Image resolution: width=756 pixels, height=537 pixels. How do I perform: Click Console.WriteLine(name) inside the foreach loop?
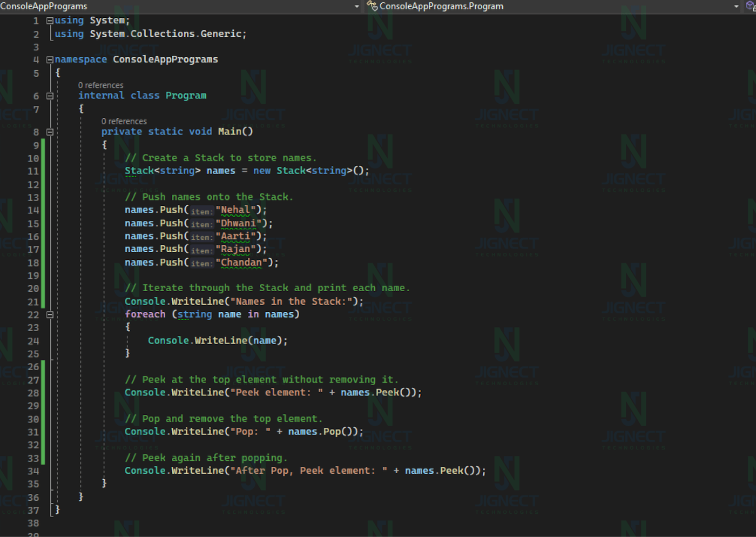218,341
